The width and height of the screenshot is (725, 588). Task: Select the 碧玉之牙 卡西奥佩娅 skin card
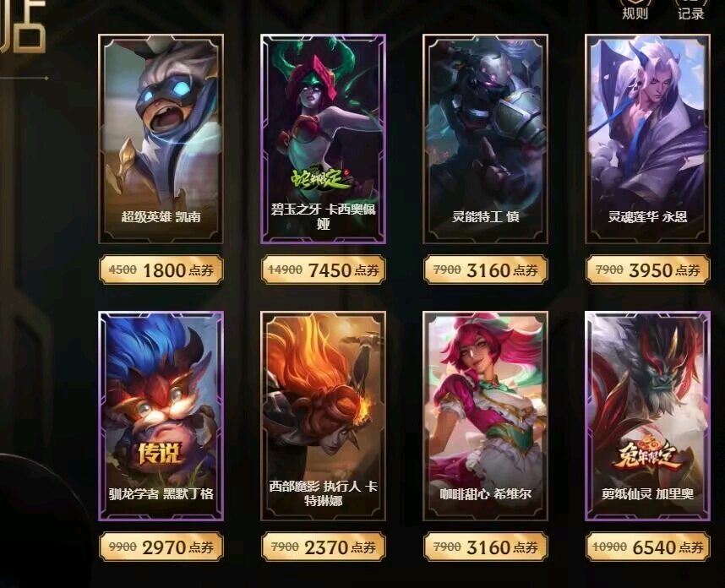[x=323, y=139]
